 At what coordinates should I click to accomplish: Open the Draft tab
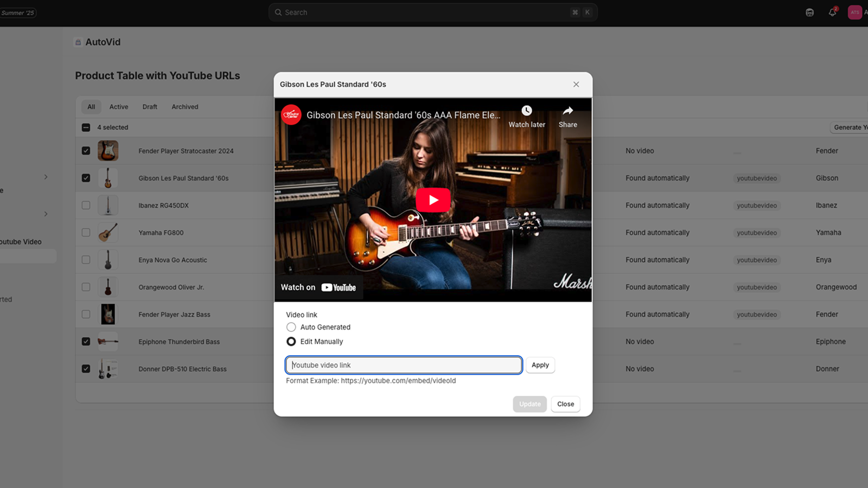[150, 106]
